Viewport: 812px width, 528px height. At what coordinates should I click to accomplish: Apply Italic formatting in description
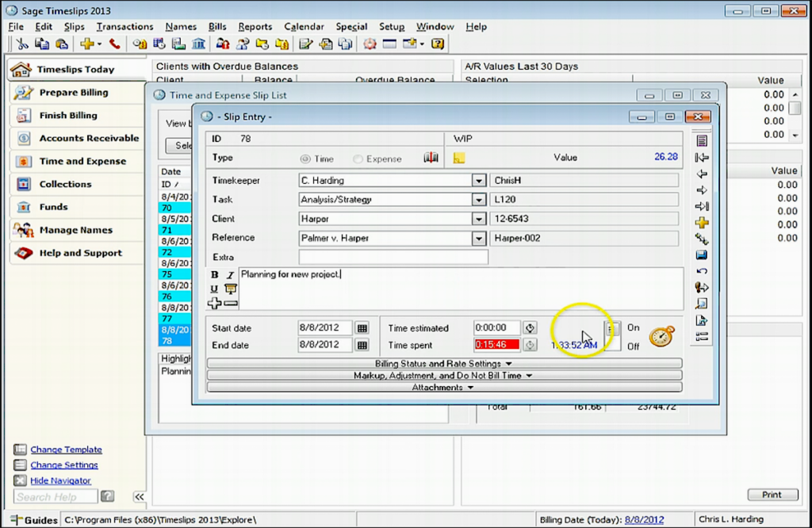coord(231,275)
